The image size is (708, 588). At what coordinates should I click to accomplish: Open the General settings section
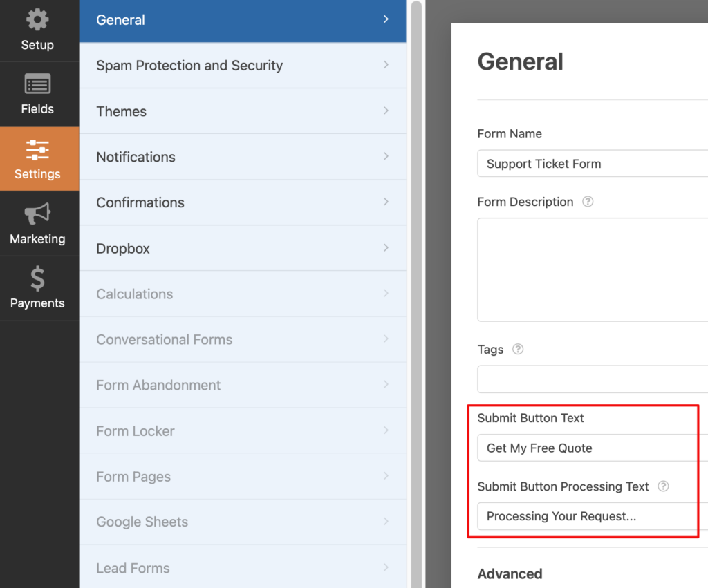click(x=243, y=21)
